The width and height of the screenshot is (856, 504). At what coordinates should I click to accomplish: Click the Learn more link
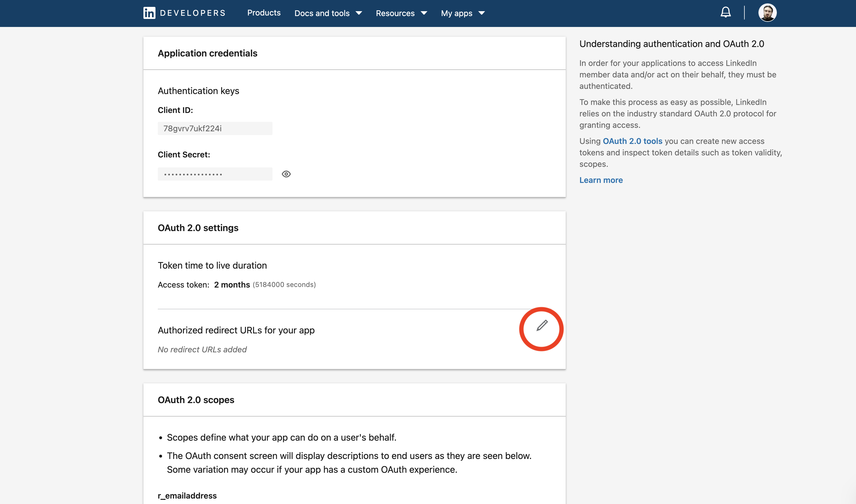pyautogui.click(x=601, y=180)
